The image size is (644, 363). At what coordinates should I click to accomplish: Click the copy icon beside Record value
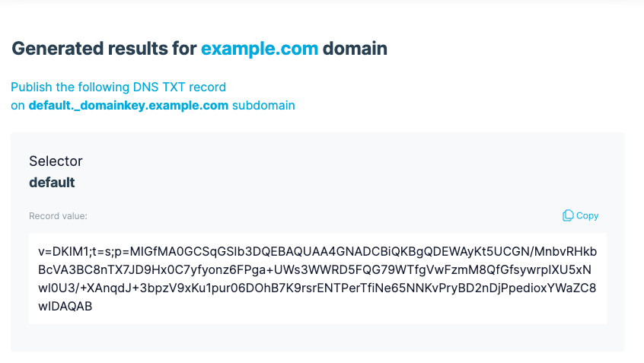(x=568, y=216)
